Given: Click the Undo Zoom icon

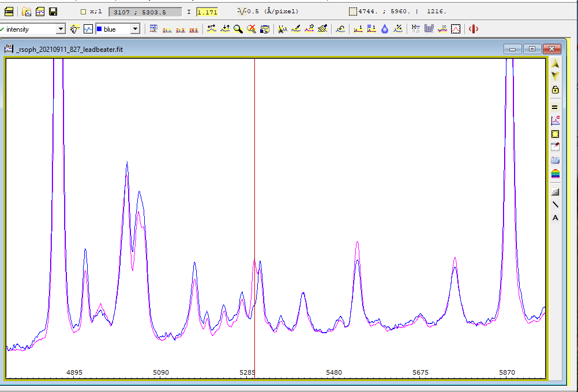Looking at the screenshot, I should click(x=252, y=28).
